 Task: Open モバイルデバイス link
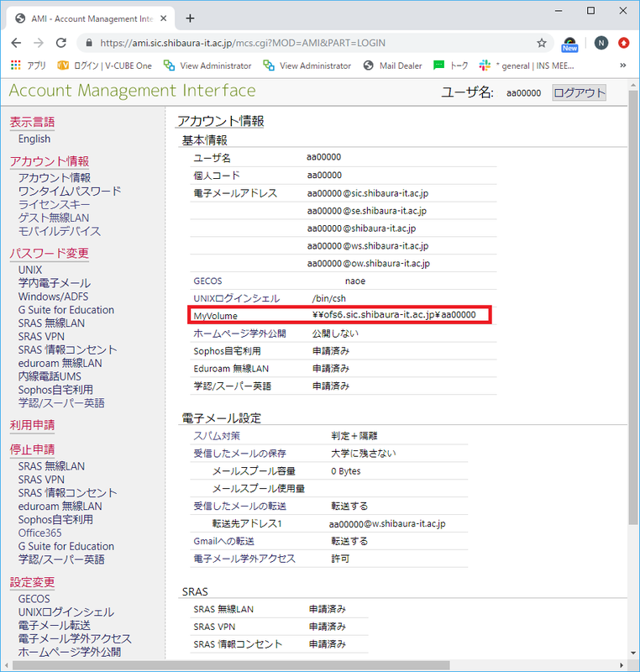(60, 231)
